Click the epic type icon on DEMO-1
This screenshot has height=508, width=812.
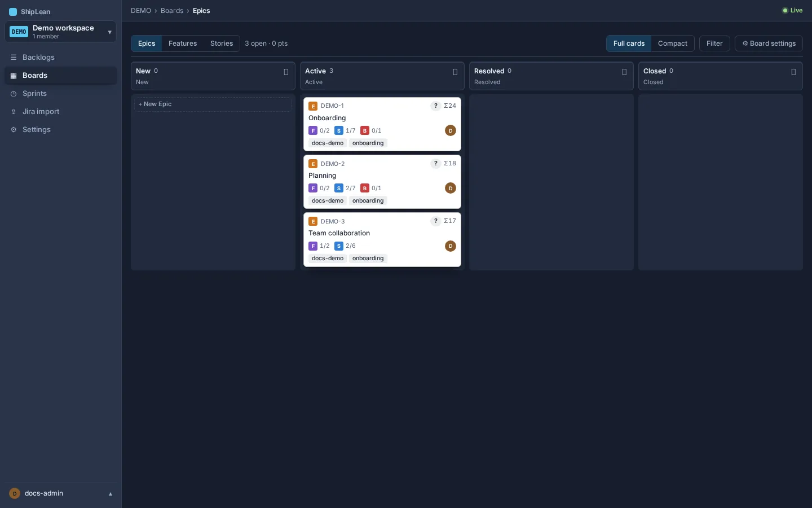tap(313, 106)
